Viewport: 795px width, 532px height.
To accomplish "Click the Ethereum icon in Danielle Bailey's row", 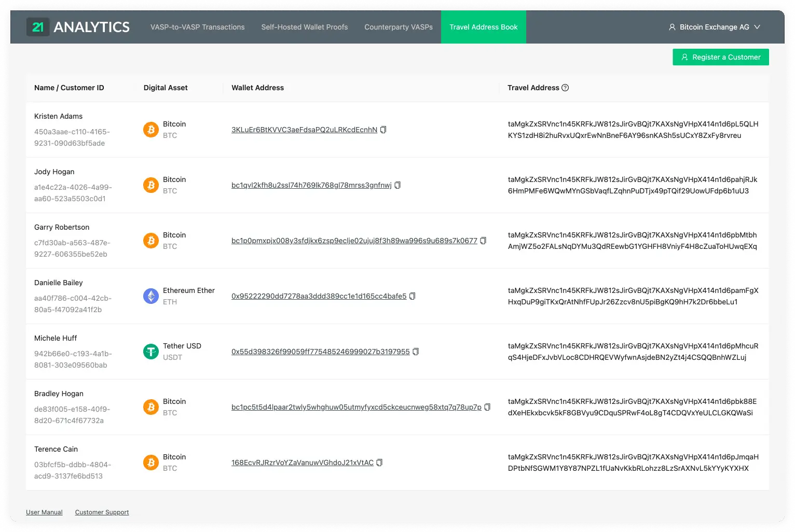I will [x=150, y=296].
